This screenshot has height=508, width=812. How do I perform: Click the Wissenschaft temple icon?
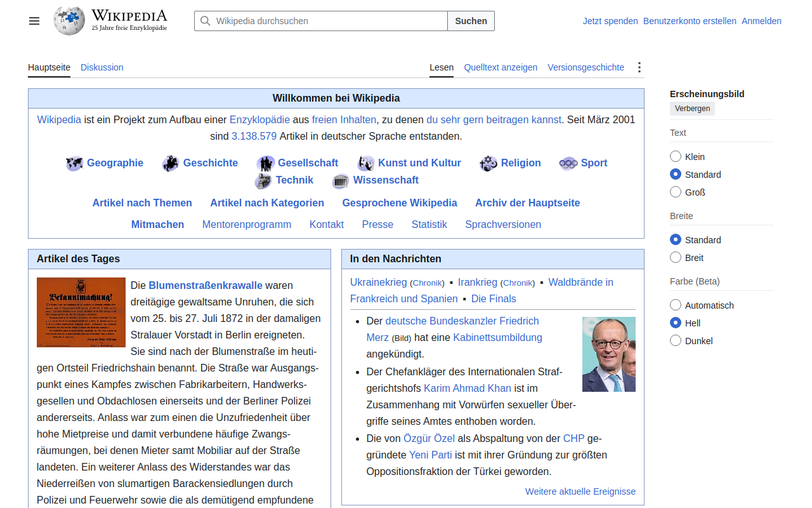tap(341, 180)
